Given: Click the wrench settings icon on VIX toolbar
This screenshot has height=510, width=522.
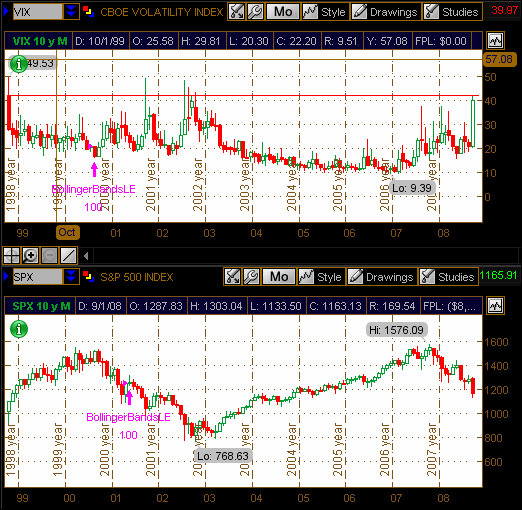Looking at the screenshot, I should coord(256,12).
